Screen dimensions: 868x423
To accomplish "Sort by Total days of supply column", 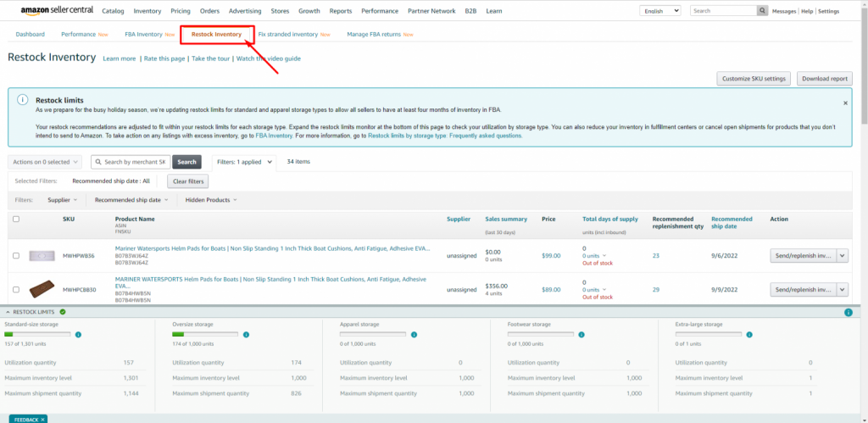I will pyautogui.click(x=610, y=220).
